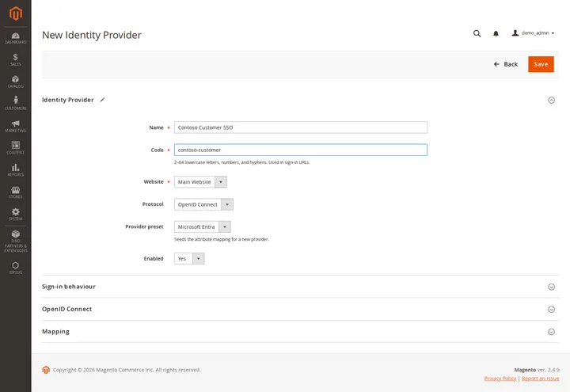Click the footer copyright text

click(127, 370)
